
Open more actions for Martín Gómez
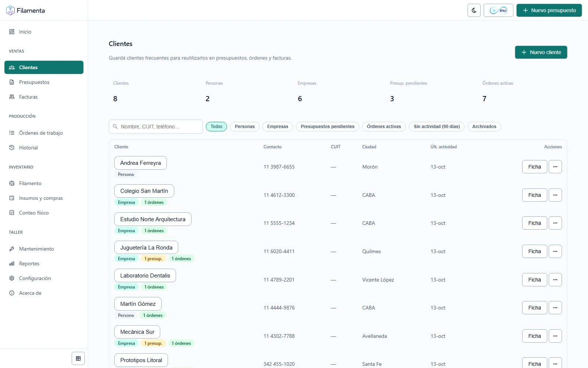[555, 308]
